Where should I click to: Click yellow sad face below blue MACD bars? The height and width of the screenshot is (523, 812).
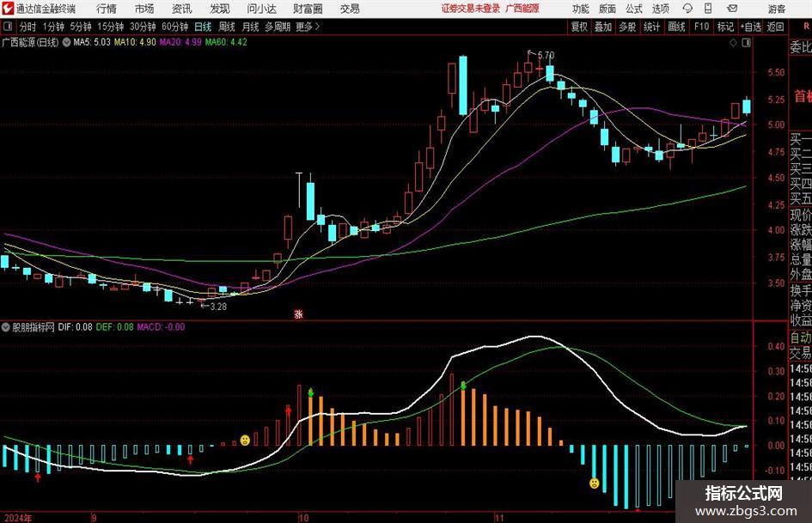pyautogui.click(x=594, y=483)
